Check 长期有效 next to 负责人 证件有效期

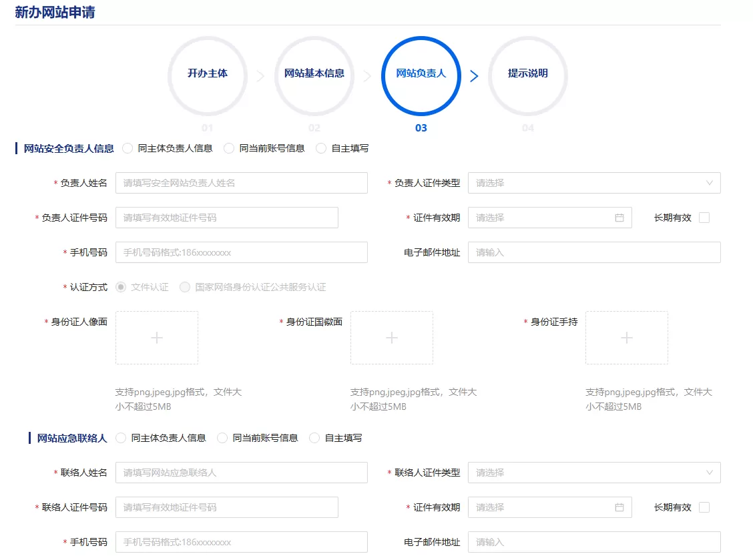click(x=704, y=217)
